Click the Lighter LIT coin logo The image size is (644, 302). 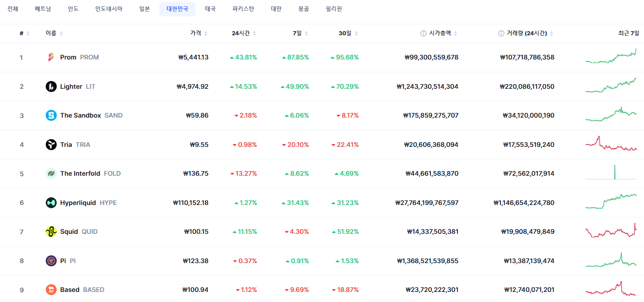click(51, 86)
